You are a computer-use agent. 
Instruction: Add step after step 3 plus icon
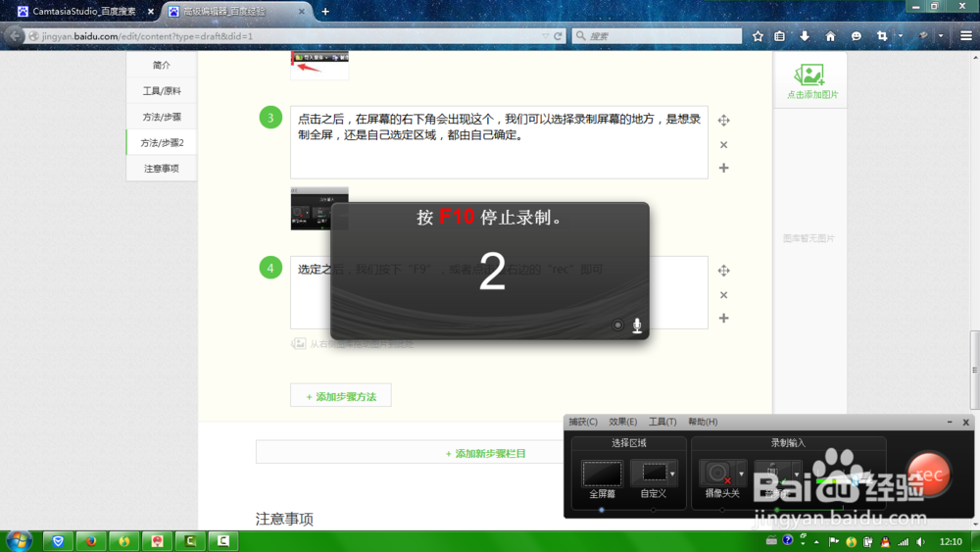724,168
